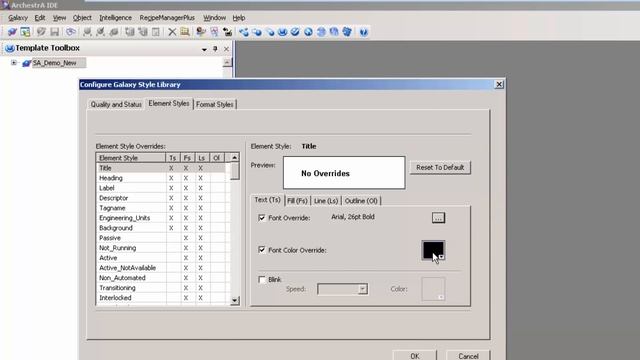The width and height of the screenshot is (640, 360).
Task: Select the Not_Running element style row
Action: 160,248
